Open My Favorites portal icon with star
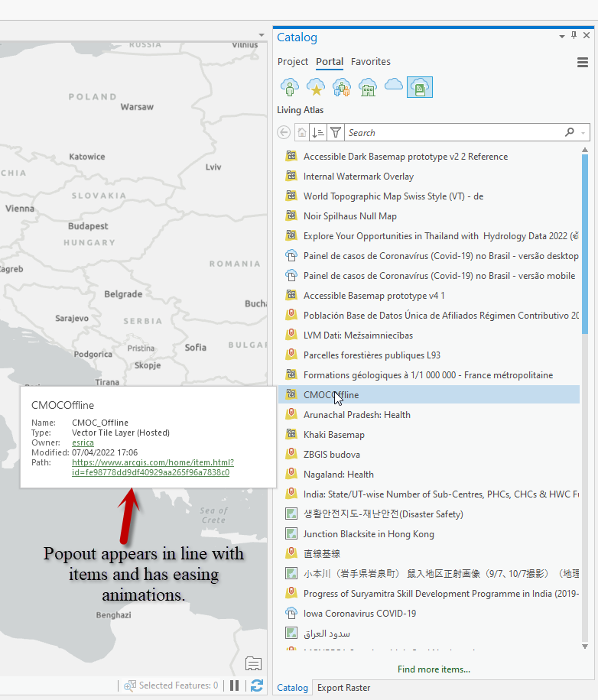The image size is (598, 700). (x=316, y=87)
